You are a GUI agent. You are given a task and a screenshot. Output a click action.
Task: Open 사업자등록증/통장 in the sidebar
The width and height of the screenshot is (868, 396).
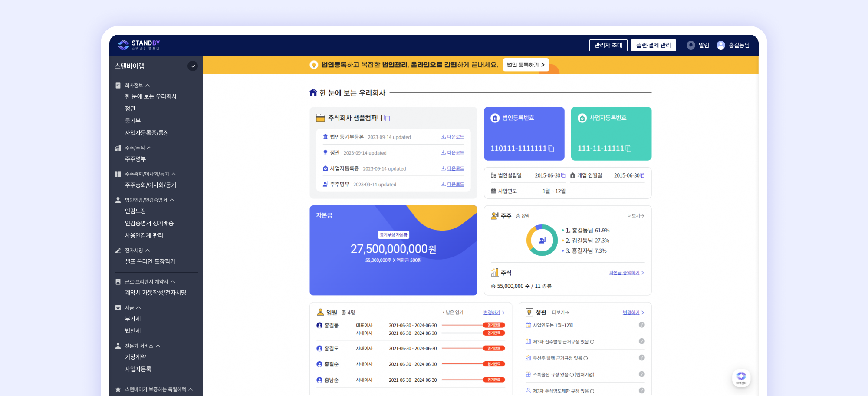click(147, 133)
